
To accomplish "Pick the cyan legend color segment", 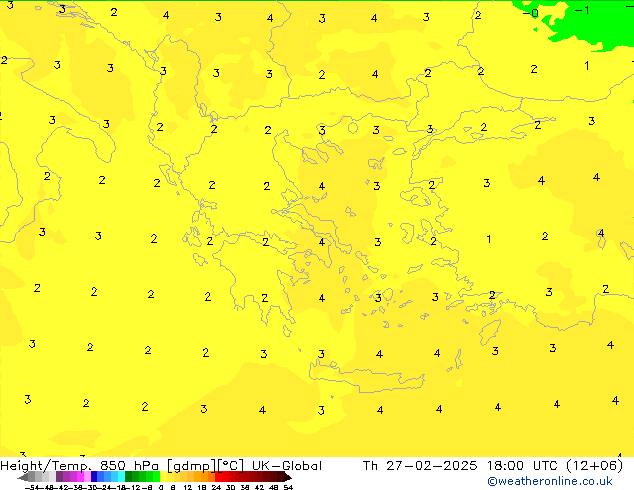I will (x=121, y=477).
